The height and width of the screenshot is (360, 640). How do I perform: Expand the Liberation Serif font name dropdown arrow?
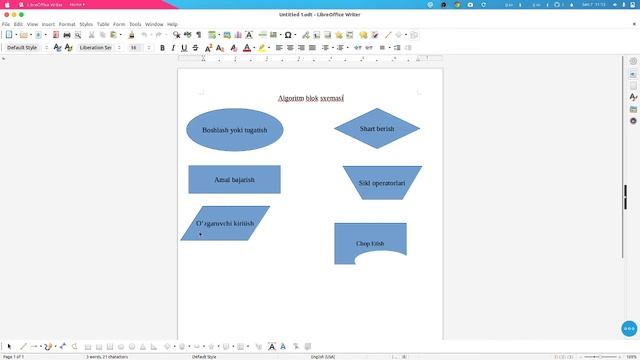pos(119,48)
